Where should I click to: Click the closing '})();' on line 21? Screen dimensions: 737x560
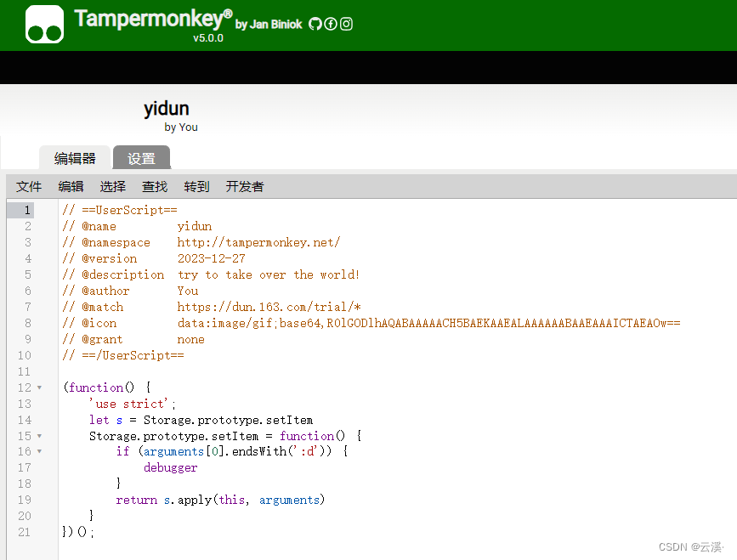point(78,532)
